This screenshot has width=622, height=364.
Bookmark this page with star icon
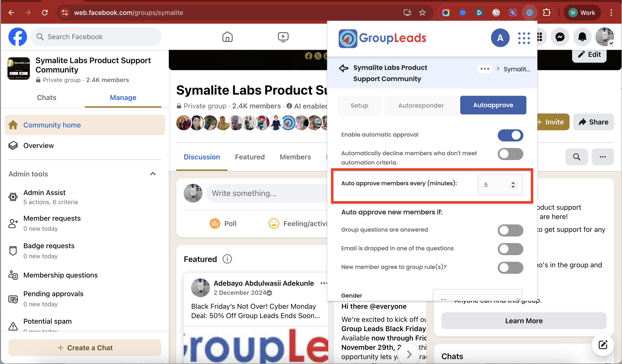click(422, 13)
